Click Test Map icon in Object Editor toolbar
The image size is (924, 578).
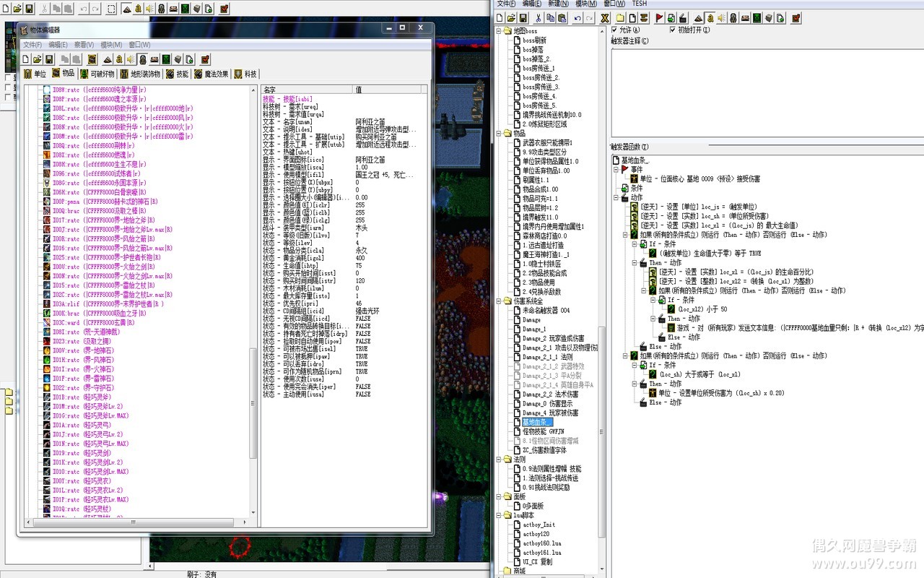(205, 59)
